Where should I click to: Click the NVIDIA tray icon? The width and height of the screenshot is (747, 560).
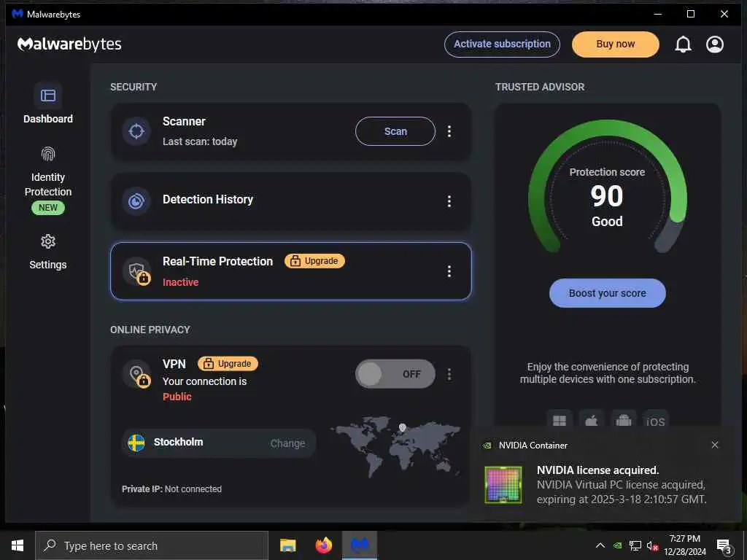pyautogui.click(x=617, y=545)
